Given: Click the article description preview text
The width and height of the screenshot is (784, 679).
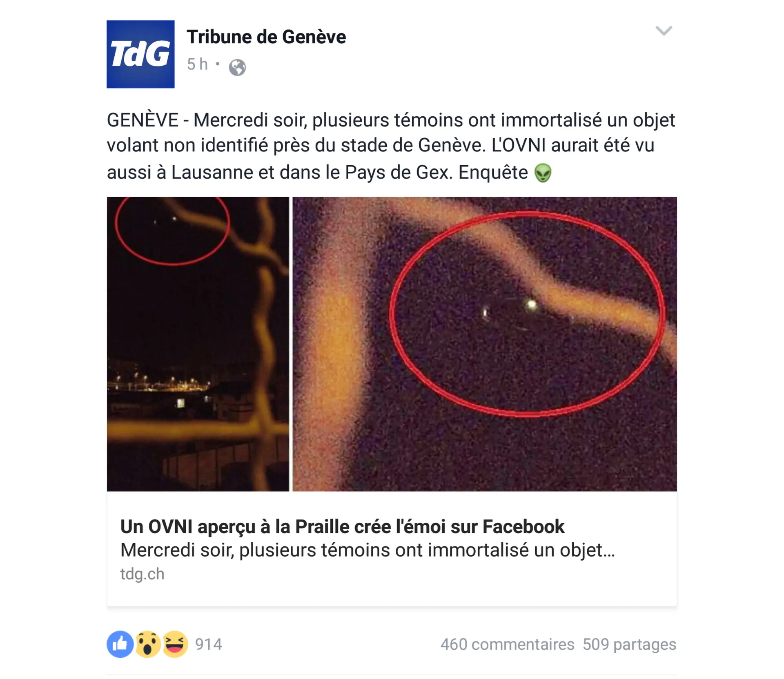Looking at the screenshot, I should 367,550.
